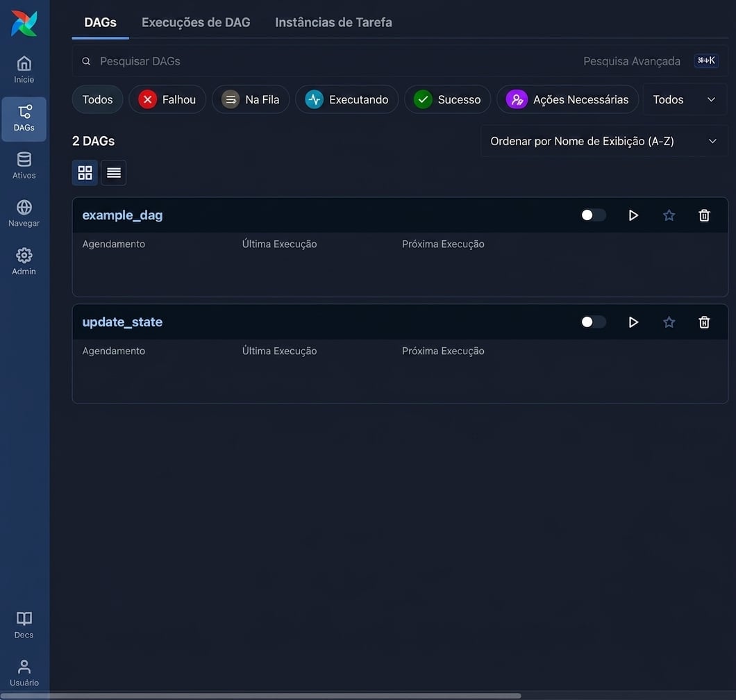Click the 2 DAGs count text

tap(94, 141)
